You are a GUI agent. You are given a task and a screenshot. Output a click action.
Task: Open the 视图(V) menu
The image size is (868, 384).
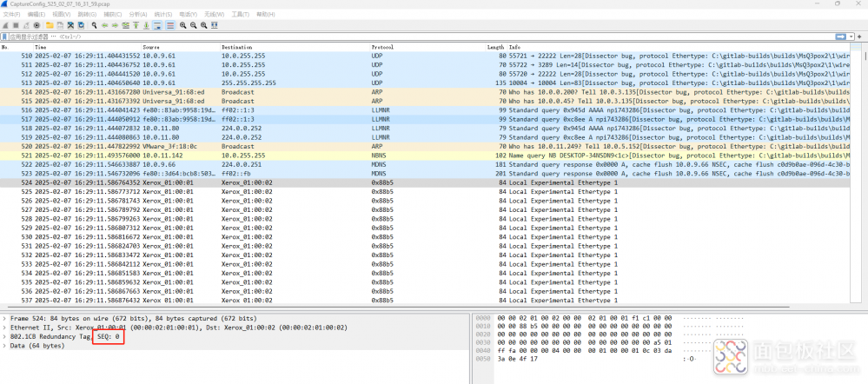[62, 15]
